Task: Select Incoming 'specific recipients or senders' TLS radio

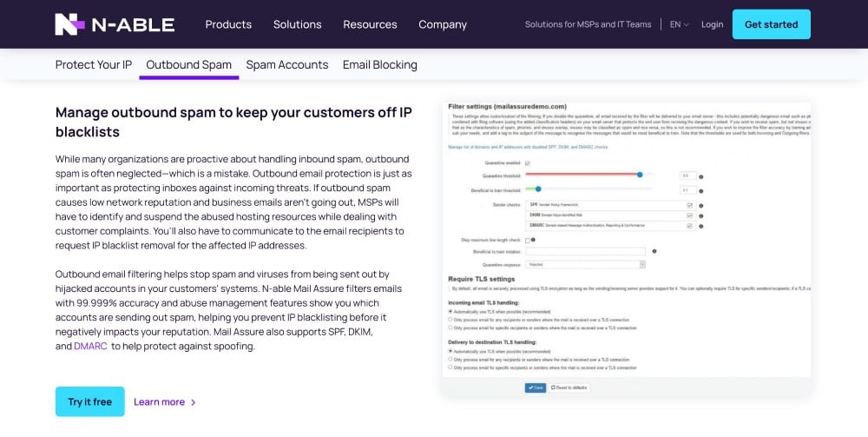Action: (450, 328)
